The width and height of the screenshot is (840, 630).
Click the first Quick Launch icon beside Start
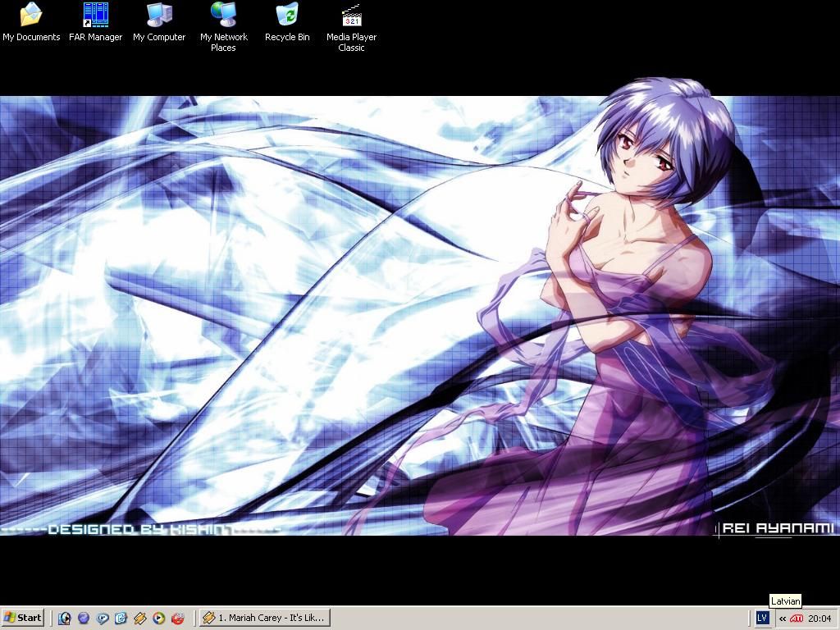[64, 619]
